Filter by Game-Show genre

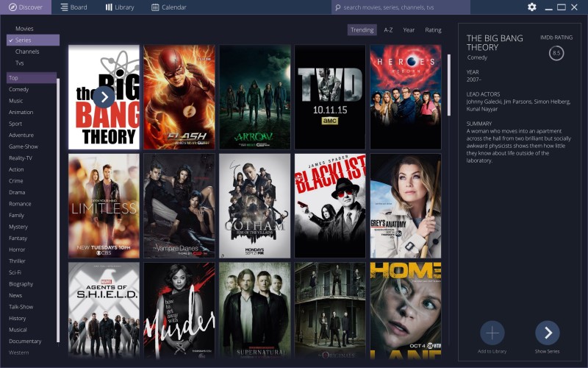coord(24,146)
